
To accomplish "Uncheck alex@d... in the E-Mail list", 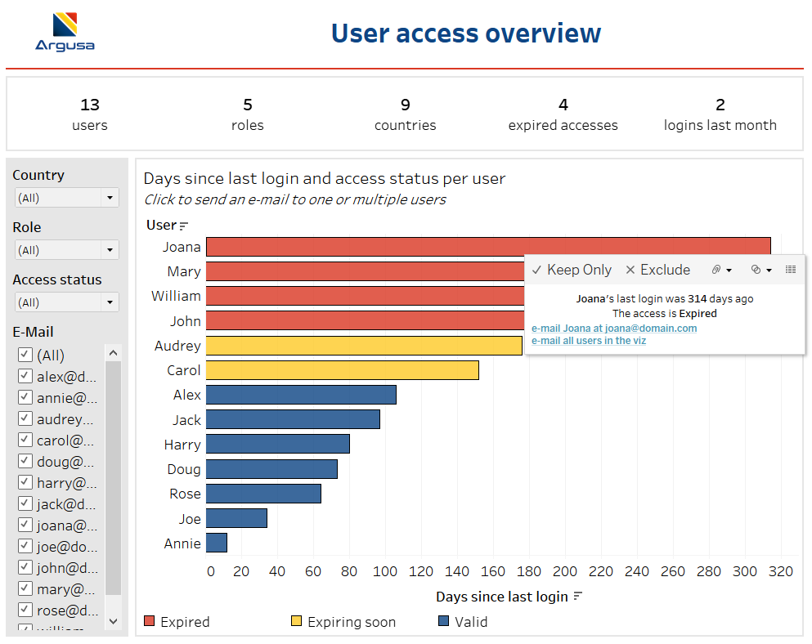I will click(x=25, y=376).
